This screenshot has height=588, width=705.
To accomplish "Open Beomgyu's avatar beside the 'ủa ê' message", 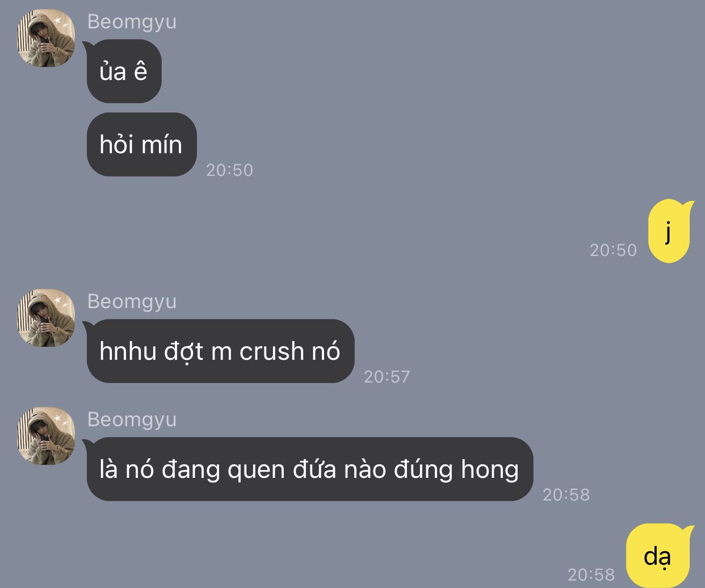I will 47,39.
